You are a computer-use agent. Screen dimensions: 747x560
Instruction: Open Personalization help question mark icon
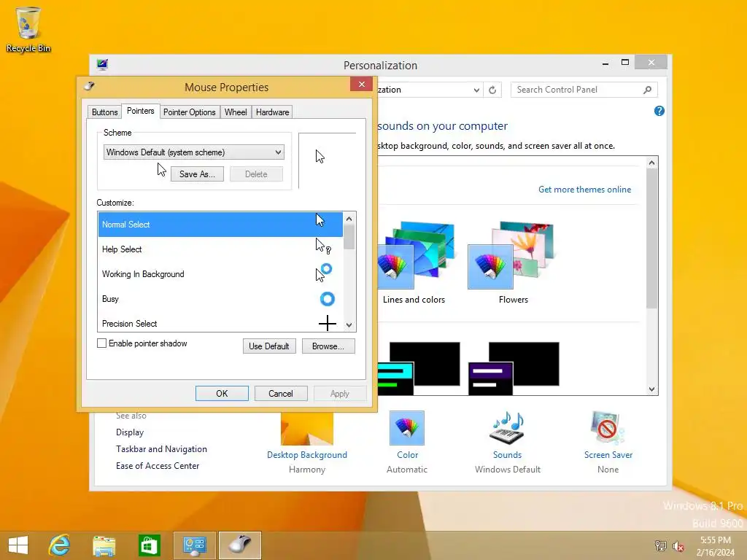coord(659,111)
